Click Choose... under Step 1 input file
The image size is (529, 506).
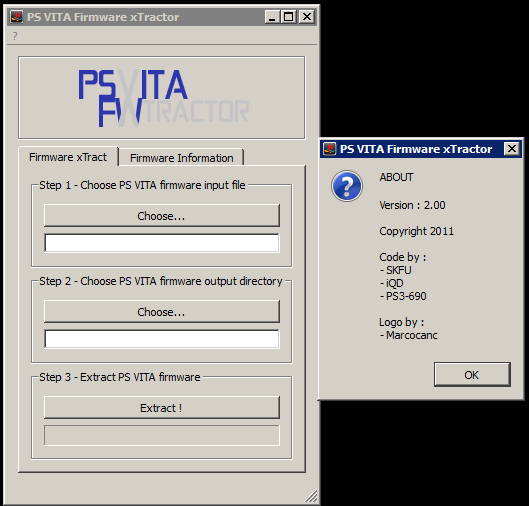tap(162, 216)
